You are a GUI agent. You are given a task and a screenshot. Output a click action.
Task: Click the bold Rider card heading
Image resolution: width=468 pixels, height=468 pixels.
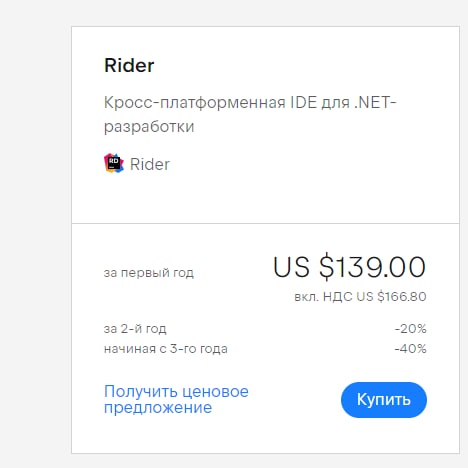(129, 65)
